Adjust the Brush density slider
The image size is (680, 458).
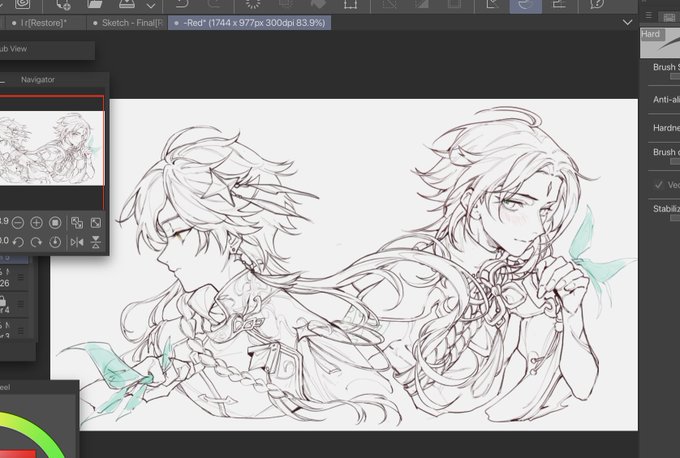(675, 161)
